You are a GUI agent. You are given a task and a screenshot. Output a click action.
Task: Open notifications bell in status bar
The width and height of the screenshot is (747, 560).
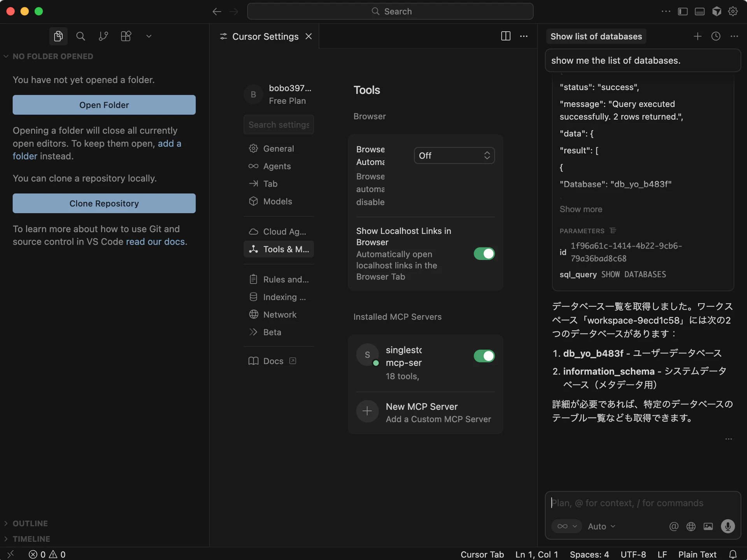tap(733, 554)
